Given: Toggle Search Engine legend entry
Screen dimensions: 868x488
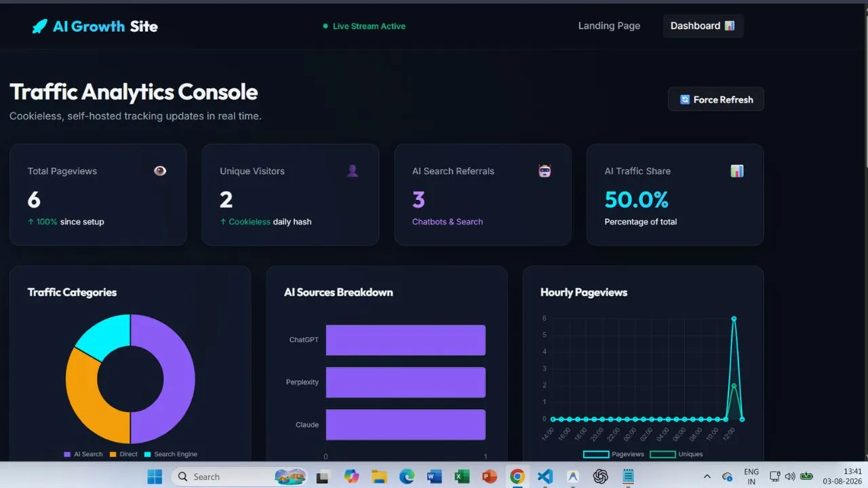Looking at the screenshot, I should (x=170, y=454).
